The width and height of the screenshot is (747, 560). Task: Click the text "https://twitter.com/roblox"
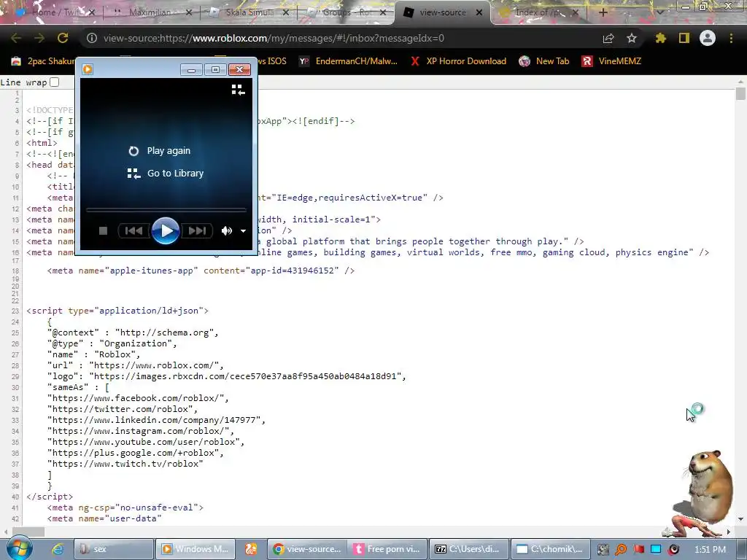coord(120,409)
